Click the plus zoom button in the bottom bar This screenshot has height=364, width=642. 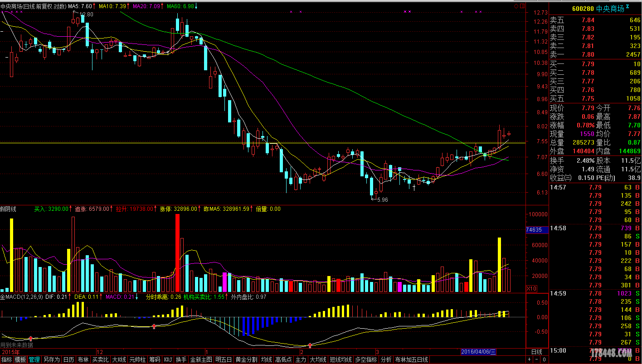(529, 359)
